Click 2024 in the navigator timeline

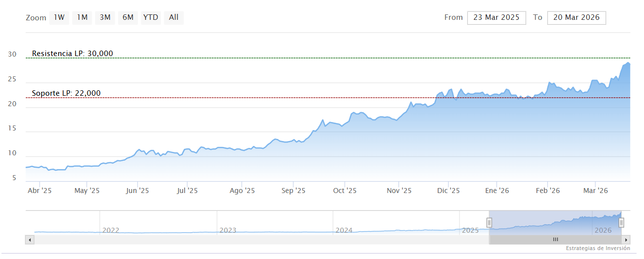click(x=344, y=230)
